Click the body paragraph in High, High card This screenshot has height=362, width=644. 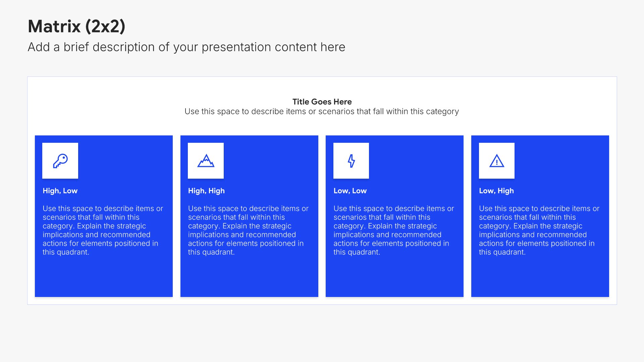(248, 230)
